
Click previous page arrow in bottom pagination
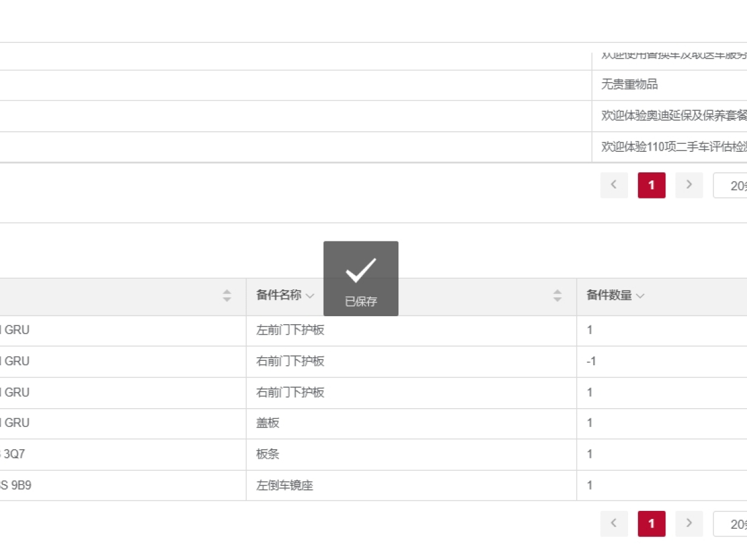(x=614, y=523)
